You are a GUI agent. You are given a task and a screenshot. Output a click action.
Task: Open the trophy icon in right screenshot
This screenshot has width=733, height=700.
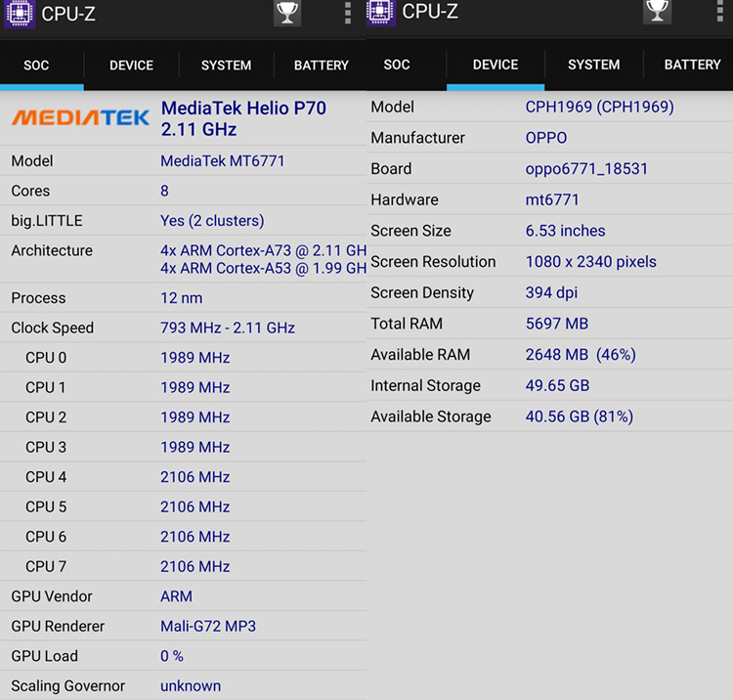[x=657, y=11]
